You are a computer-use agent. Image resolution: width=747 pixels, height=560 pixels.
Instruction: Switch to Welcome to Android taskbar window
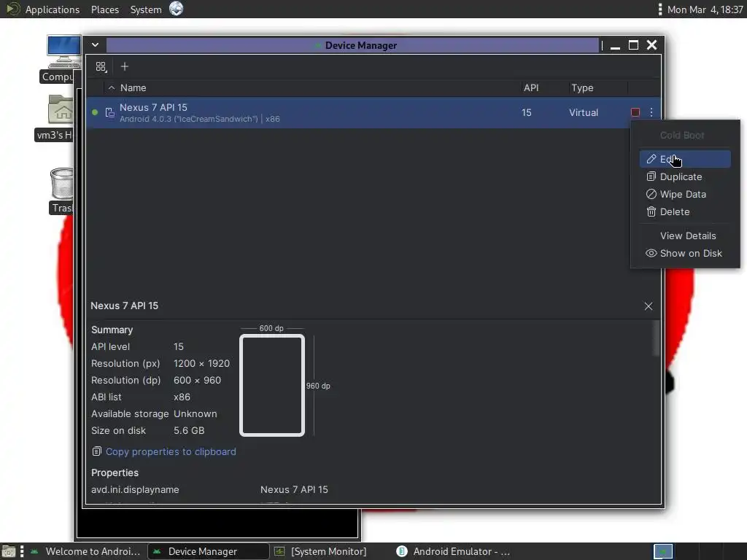(x=86, y=551)
